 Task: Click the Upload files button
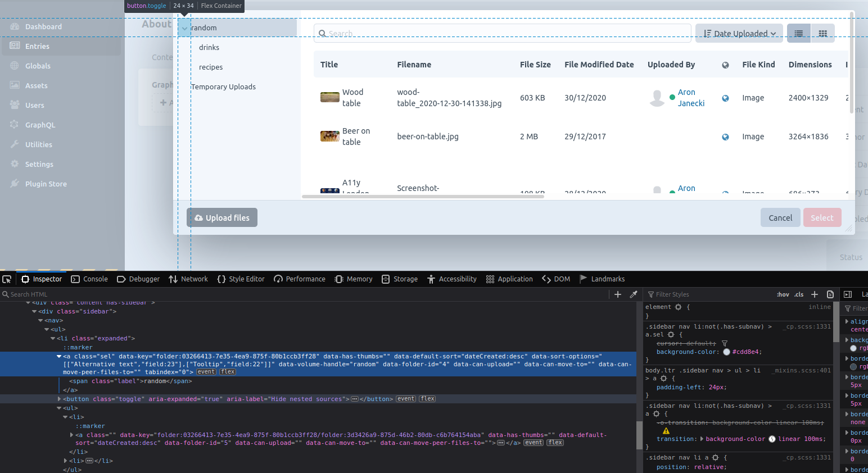(x=221, y=217)
